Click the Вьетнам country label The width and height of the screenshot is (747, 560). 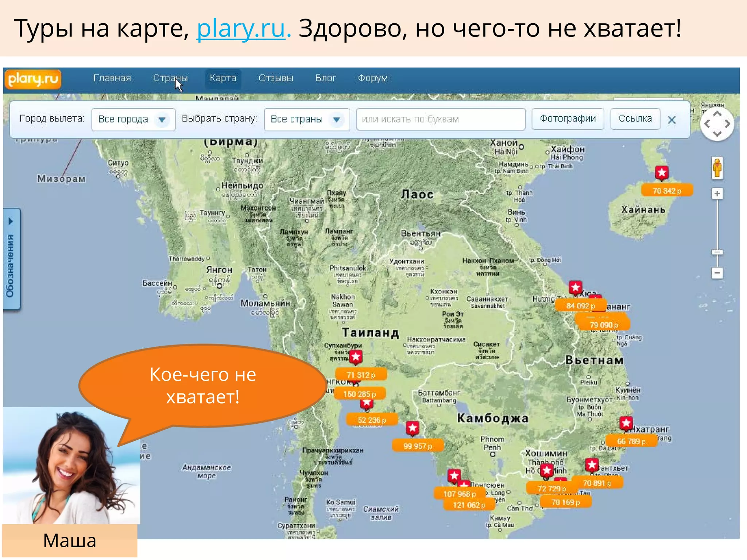(595, 360)
